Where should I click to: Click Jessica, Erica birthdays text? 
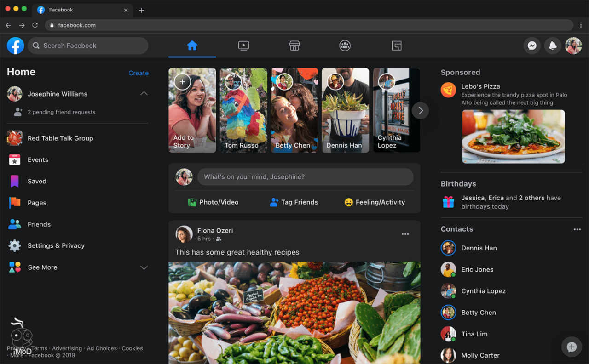(x=511, y=202)
